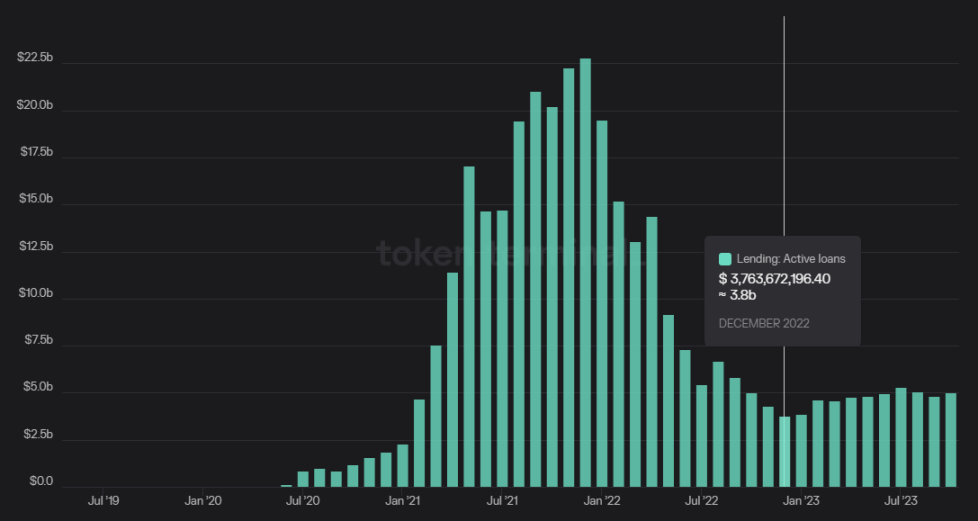Click the tallest bar in the chart
The width and height of the screenshot is (978, 521).
[585, 272]
